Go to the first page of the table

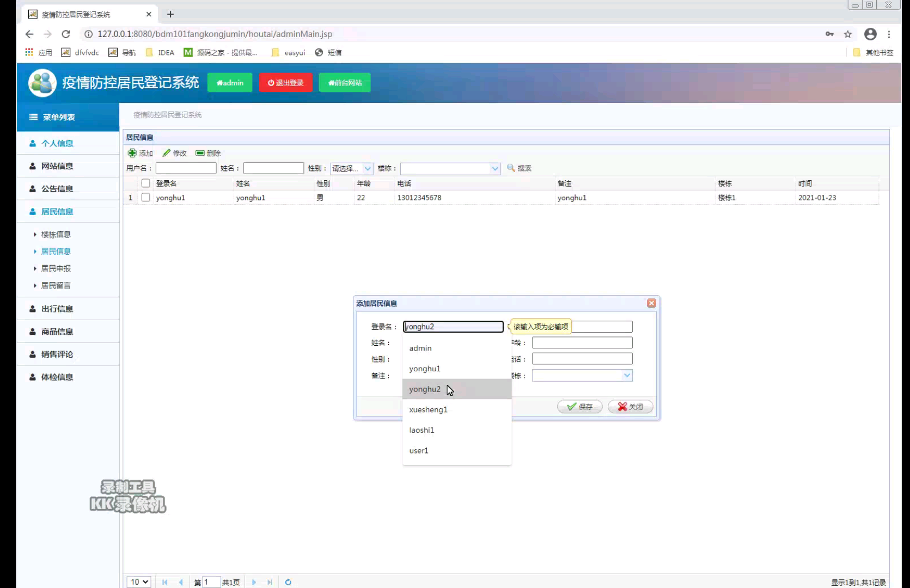[165, 582]
